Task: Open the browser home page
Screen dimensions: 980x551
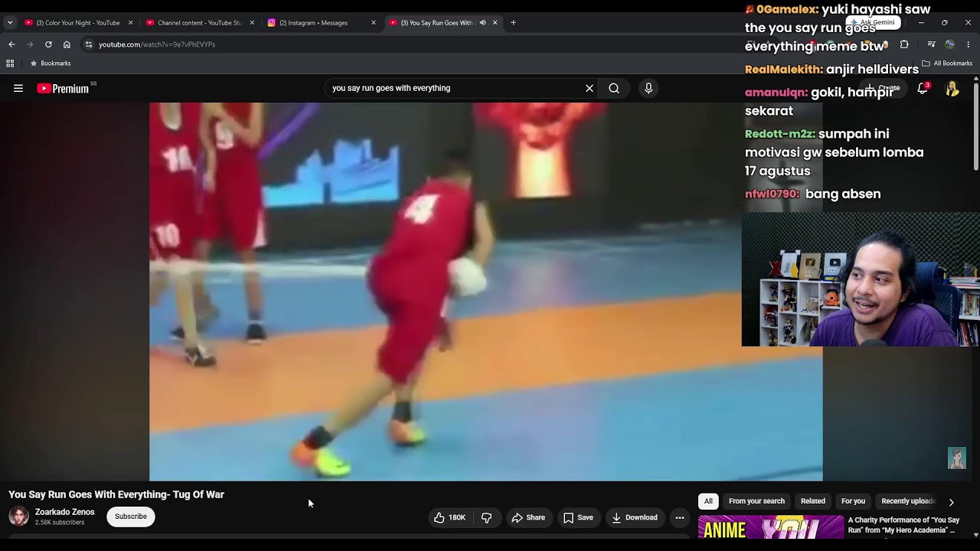Action: point(67,44)
